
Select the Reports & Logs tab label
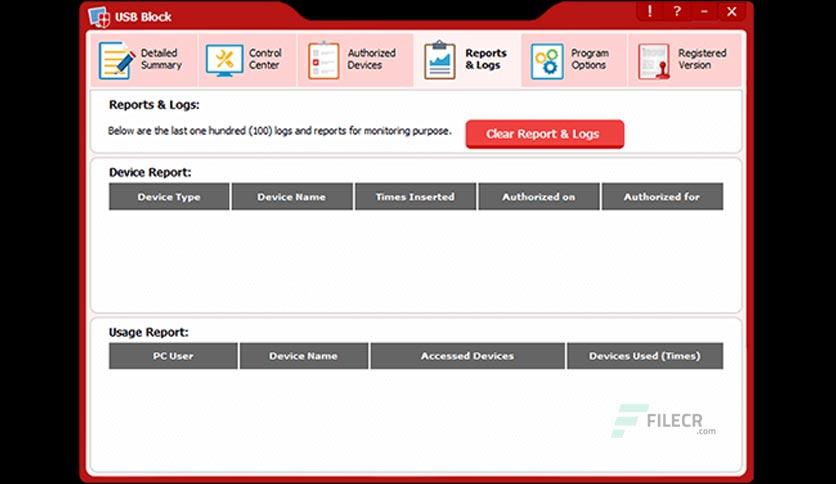[x=486, y=59]
